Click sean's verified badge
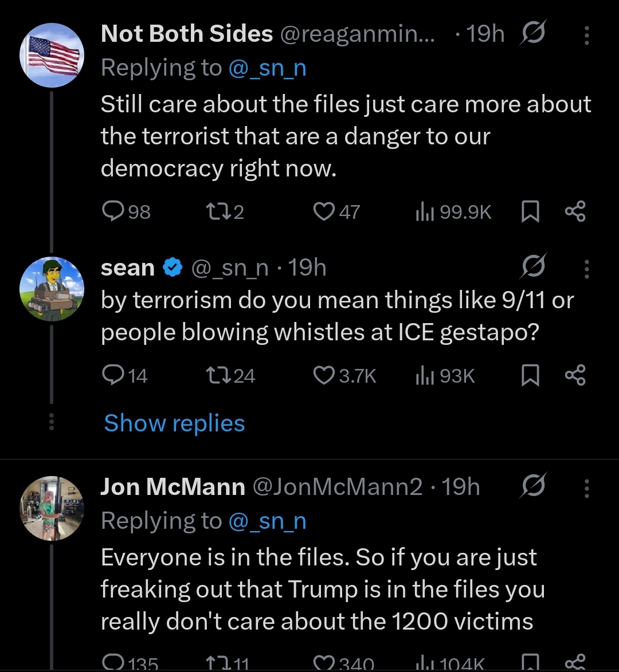The width and height of the screenshot is (619, 672). (x=172, y=268)
